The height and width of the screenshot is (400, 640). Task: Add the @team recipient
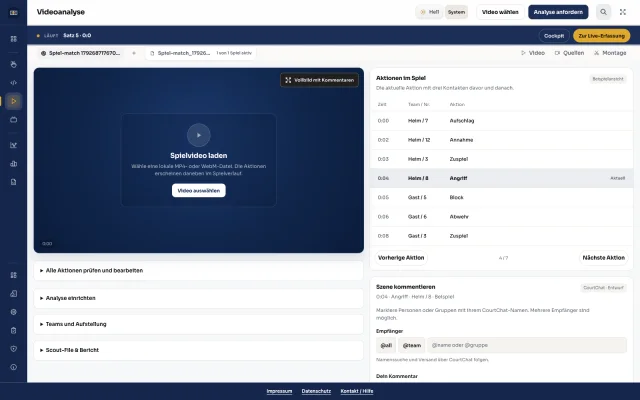pos(411,345)
